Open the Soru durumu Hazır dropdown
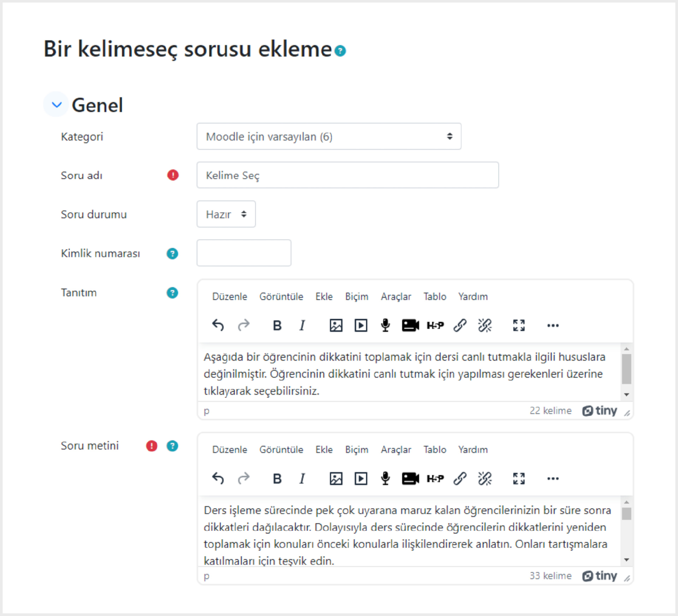The width and height of the screenshot is (678, 616). 226,214
